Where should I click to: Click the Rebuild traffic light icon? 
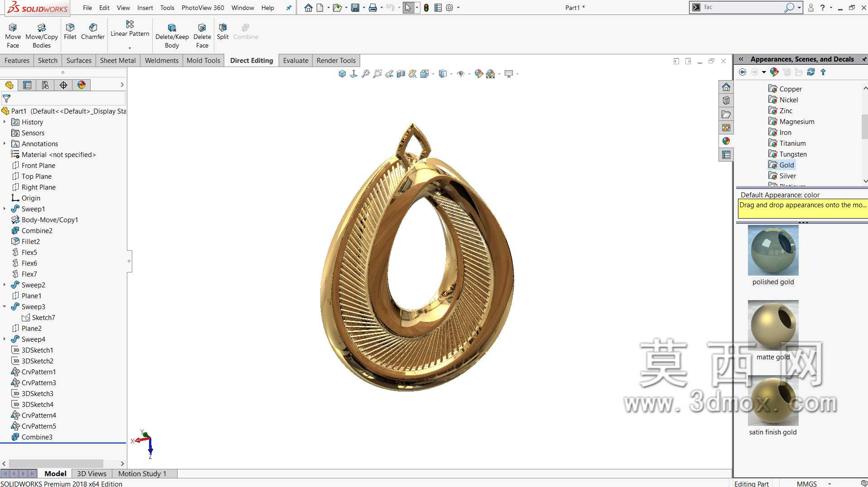point(426,8)
